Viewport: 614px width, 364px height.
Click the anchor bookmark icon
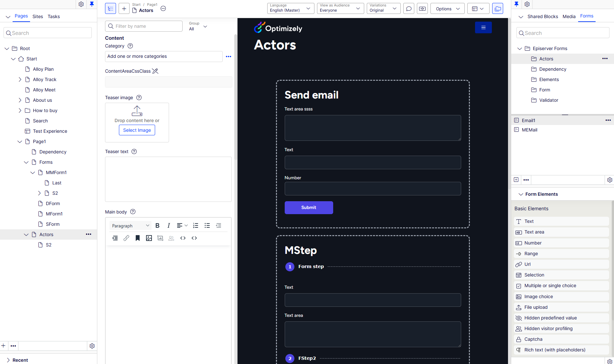tap(138, 238)
